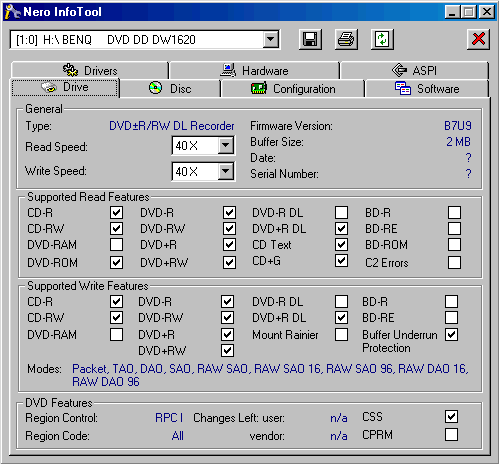Toggle DVD-ROM read feature checkbox
The height and width of the screenshot is (464, 499).
coord(116,262)
